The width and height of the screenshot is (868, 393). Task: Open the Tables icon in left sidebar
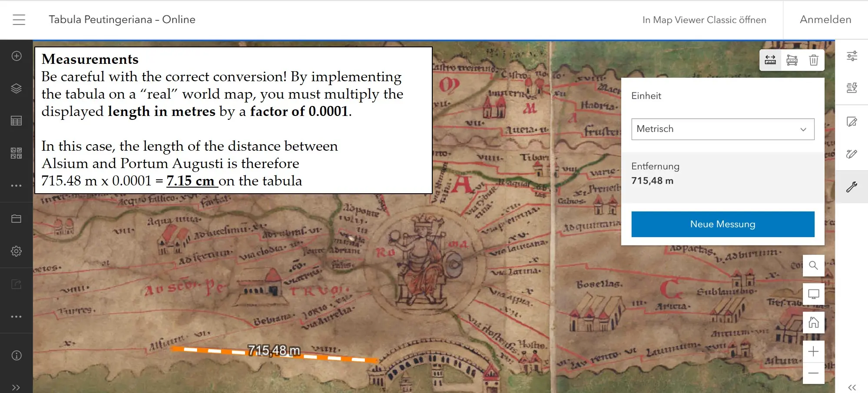[17, 121]
